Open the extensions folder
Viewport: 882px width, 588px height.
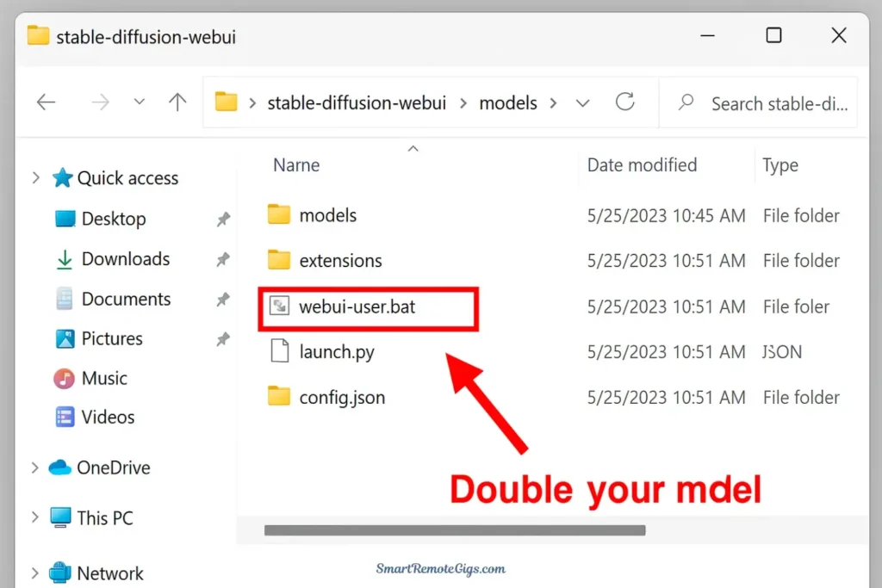340,260
